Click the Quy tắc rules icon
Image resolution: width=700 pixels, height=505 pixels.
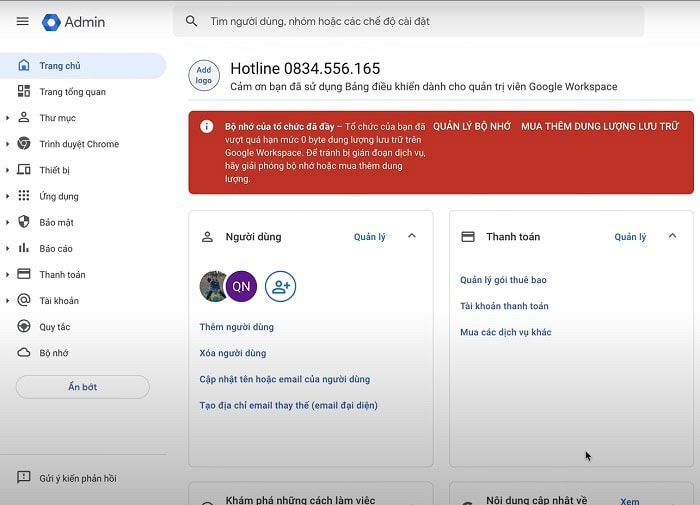(x=24, y=326)
